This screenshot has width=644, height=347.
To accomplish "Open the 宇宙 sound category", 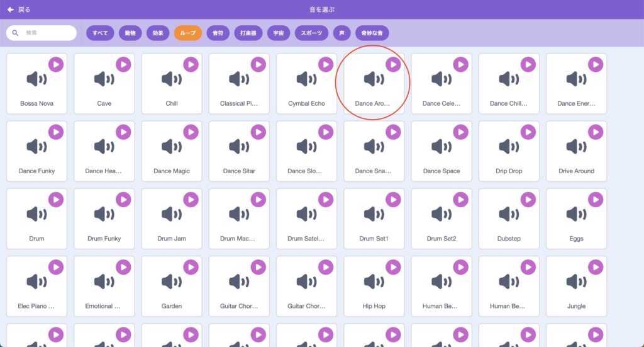I will 279,33.
